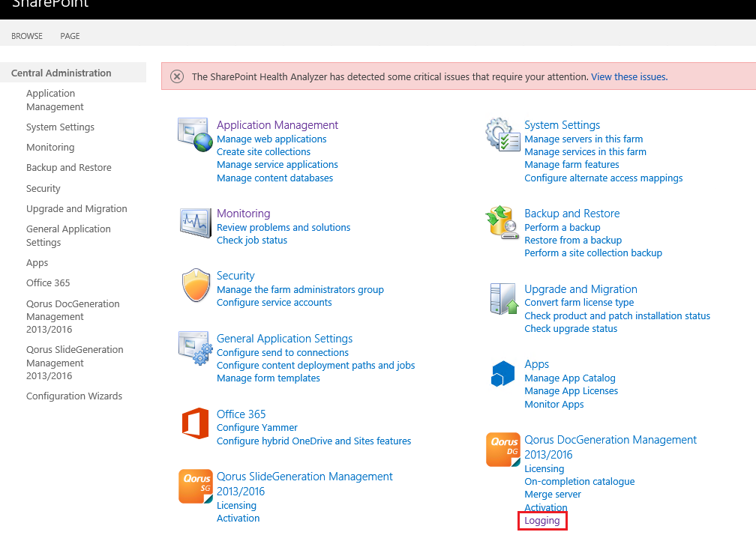
Task: Open Qorus DocGeneration Management in sidebar
Action: tap(73, 316)
